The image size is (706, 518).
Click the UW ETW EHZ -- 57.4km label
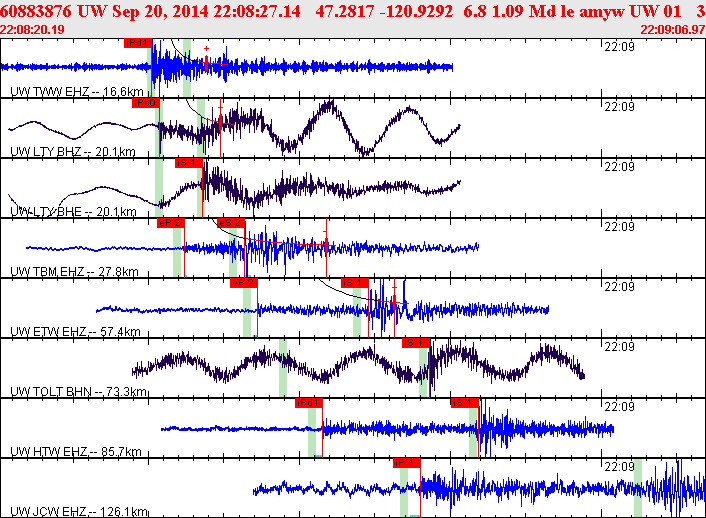click(75, 332)
